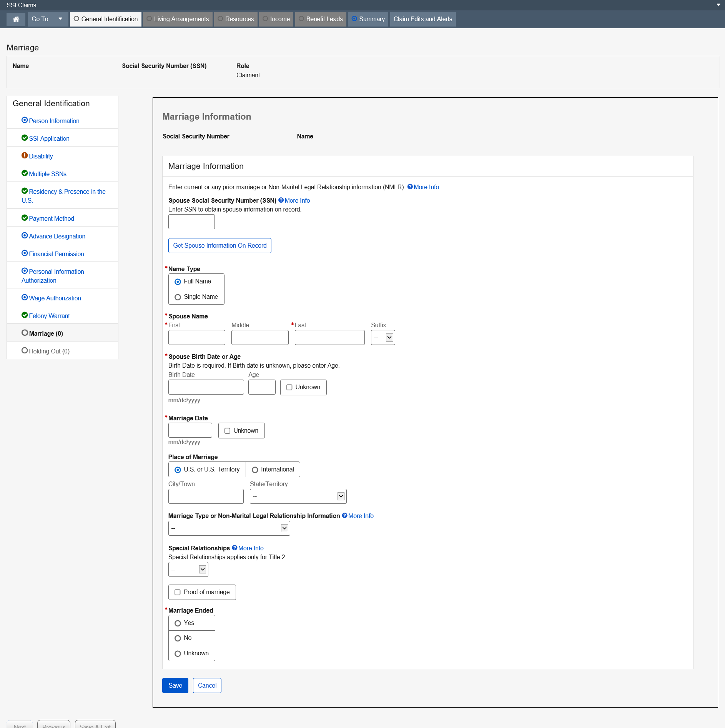Viewport: 725px width, 728px height.
Task: Click the status icon beside Person Information
Action: pyautogui.click(x=25, y=120)
